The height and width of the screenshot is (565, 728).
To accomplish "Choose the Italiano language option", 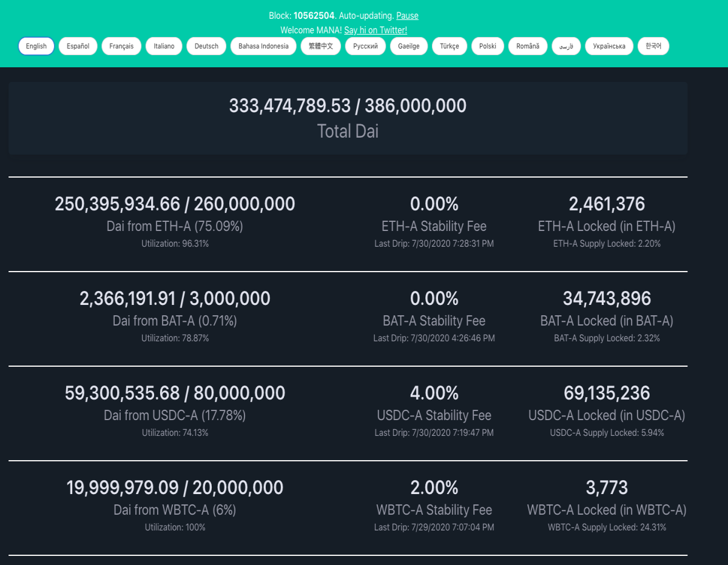I will 164,46.
